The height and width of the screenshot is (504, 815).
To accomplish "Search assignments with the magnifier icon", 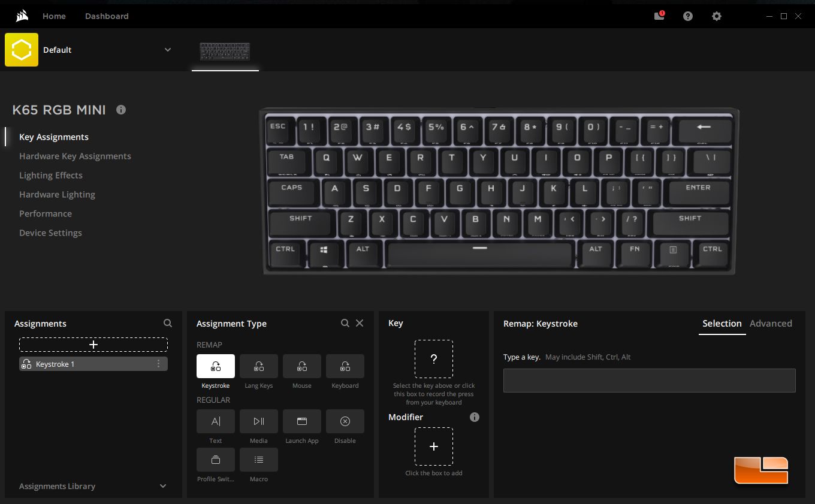I will (x=168, y=323).
